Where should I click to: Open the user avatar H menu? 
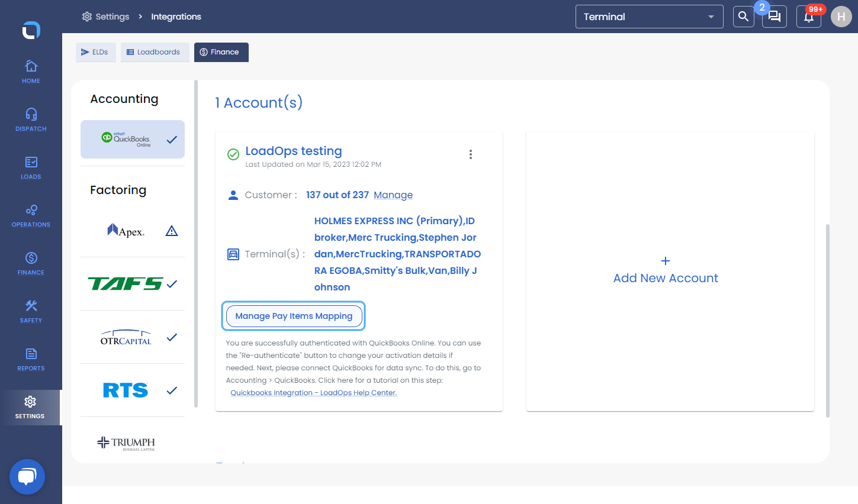pyautogui.click(x=841, y=17)
